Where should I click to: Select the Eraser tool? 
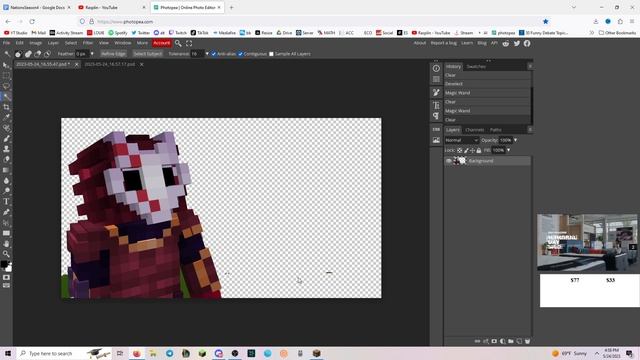point(6,160)
